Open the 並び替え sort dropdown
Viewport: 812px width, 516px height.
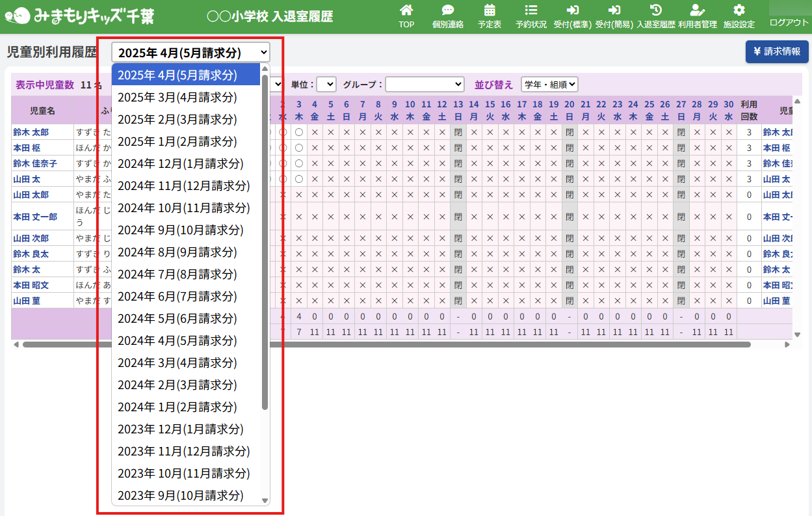(549, 85)
